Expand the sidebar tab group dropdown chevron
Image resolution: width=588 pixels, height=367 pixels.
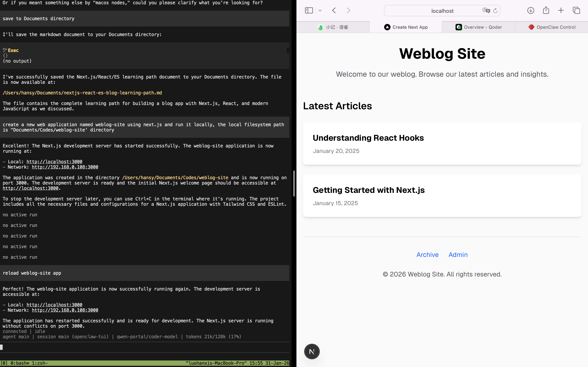[320, 10]
